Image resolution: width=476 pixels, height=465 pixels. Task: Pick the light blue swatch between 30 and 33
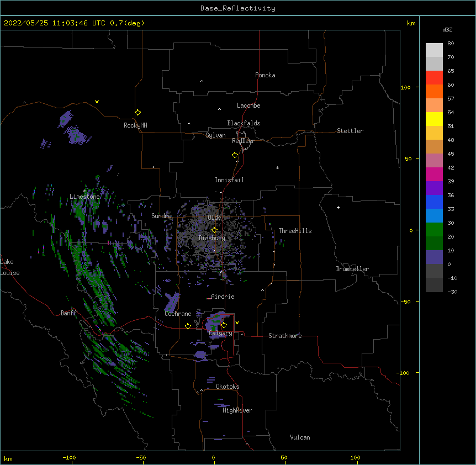pyautogui.click(x=434, y=215)
